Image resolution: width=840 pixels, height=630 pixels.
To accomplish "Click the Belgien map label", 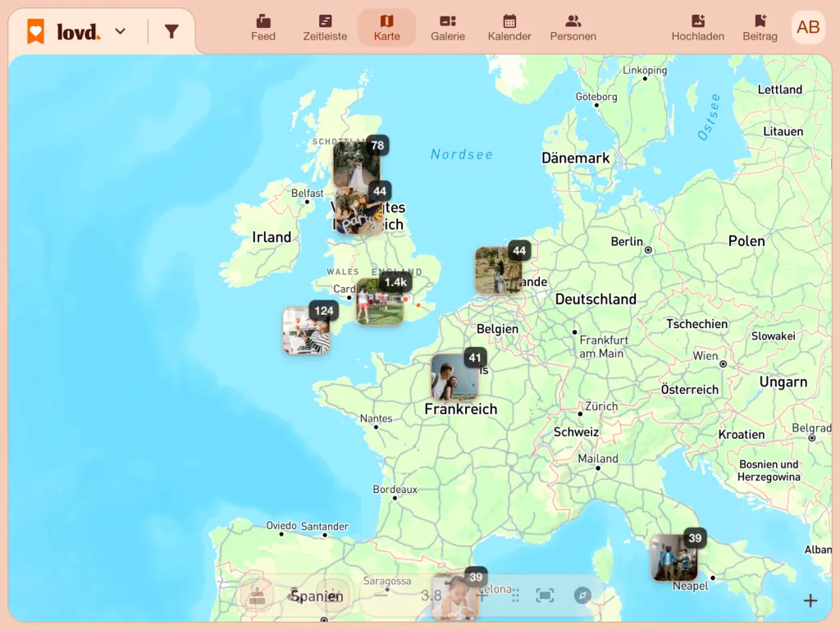I will (x=498, y=329).
